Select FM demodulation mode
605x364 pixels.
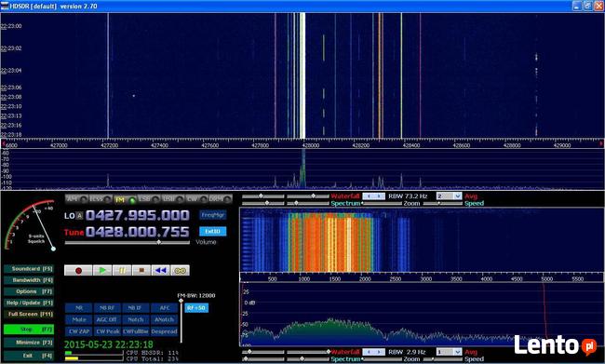coord(125,199)
